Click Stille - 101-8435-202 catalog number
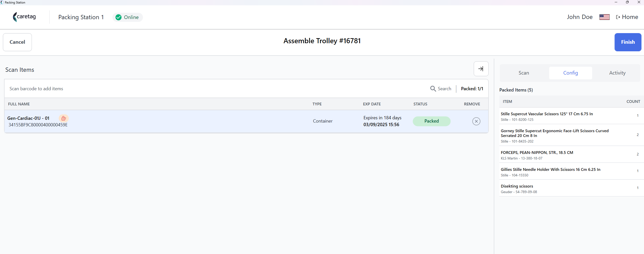The height and width of the screenshot is (254, 644). [x=517, y=141]
